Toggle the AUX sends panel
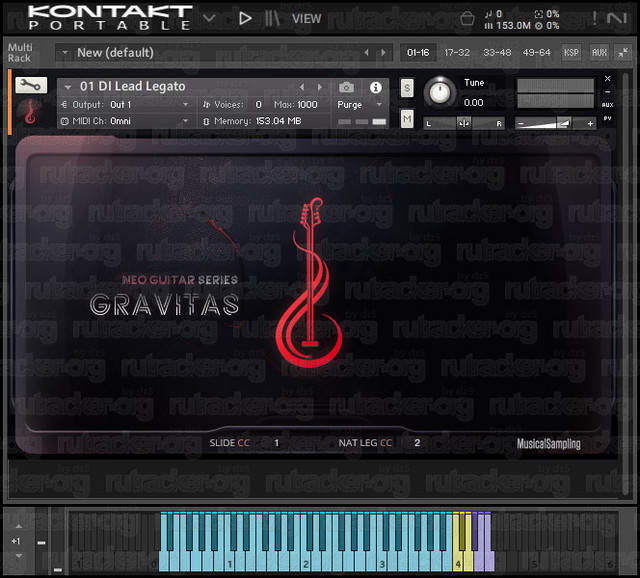The image size is (640, 578). 599,53
